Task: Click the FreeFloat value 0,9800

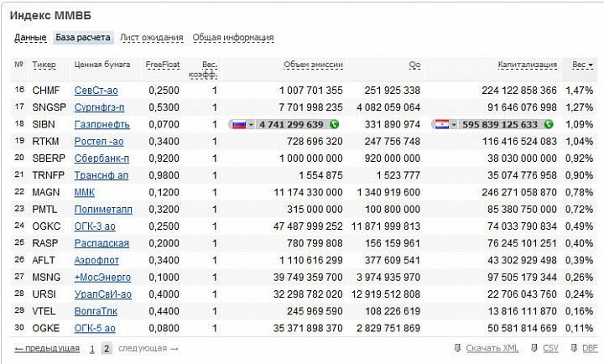Action: tap(164, 175)
